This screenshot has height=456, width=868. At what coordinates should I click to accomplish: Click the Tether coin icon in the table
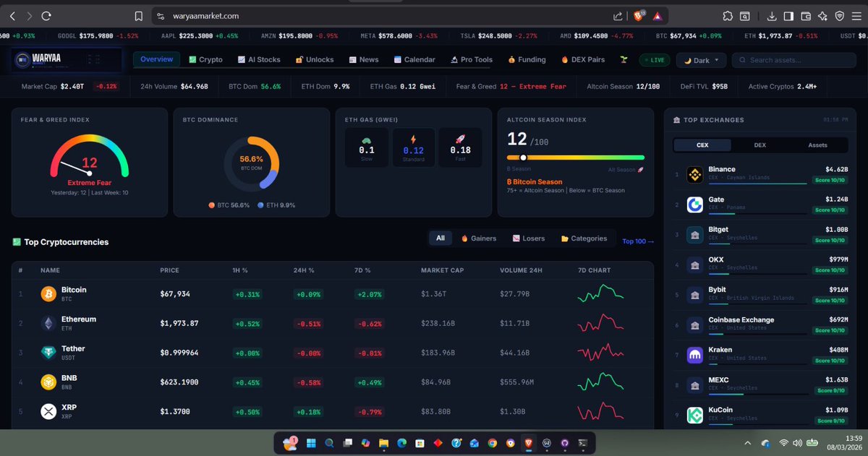(x=48, y=353)
